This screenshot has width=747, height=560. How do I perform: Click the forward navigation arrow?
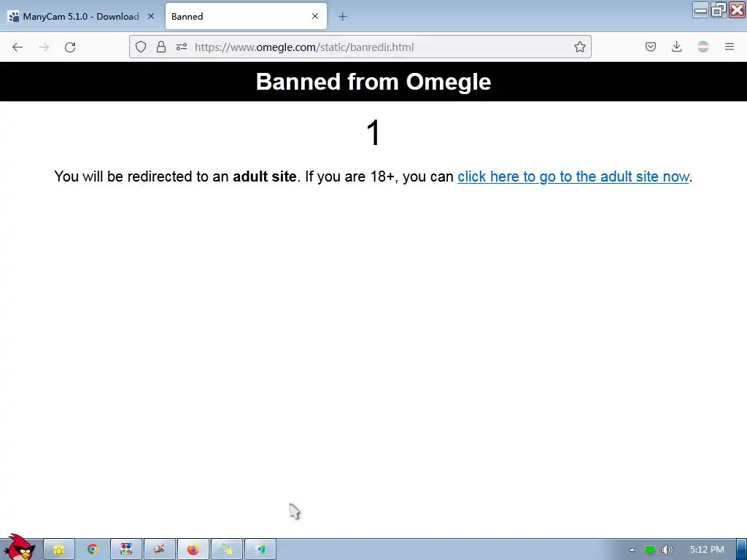click(x=44, y=47)
